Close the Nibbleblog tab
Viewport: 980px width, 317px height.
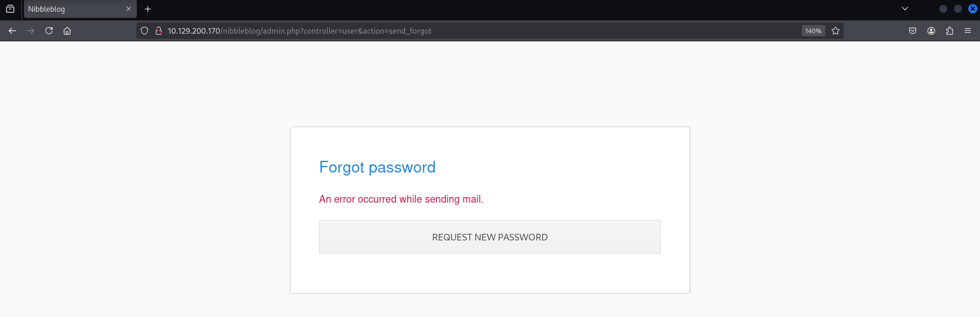[x=129, y=9]
